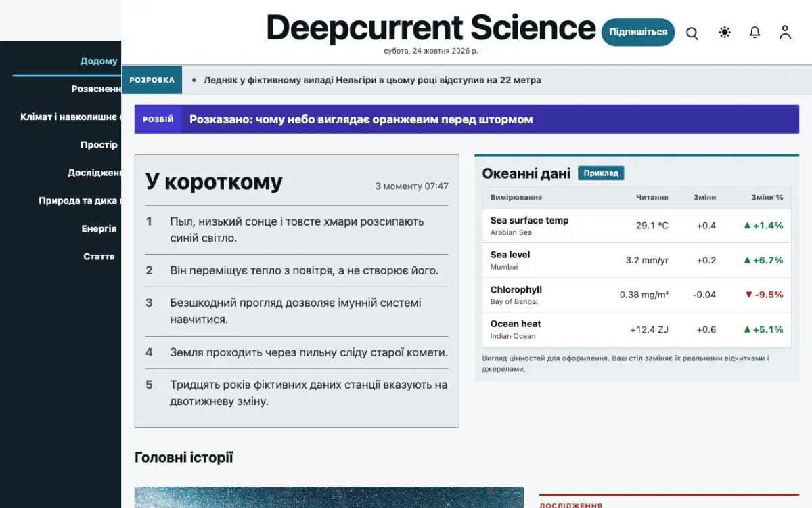Open Клімат і навколишнє sidebar item

pos(71,117)
